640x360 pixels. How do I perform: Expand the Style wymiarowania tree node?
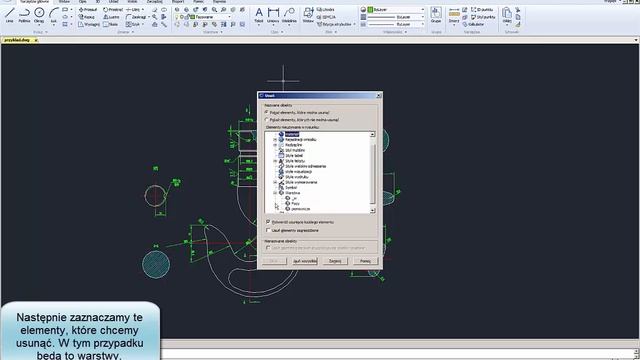tap(275, 182)
